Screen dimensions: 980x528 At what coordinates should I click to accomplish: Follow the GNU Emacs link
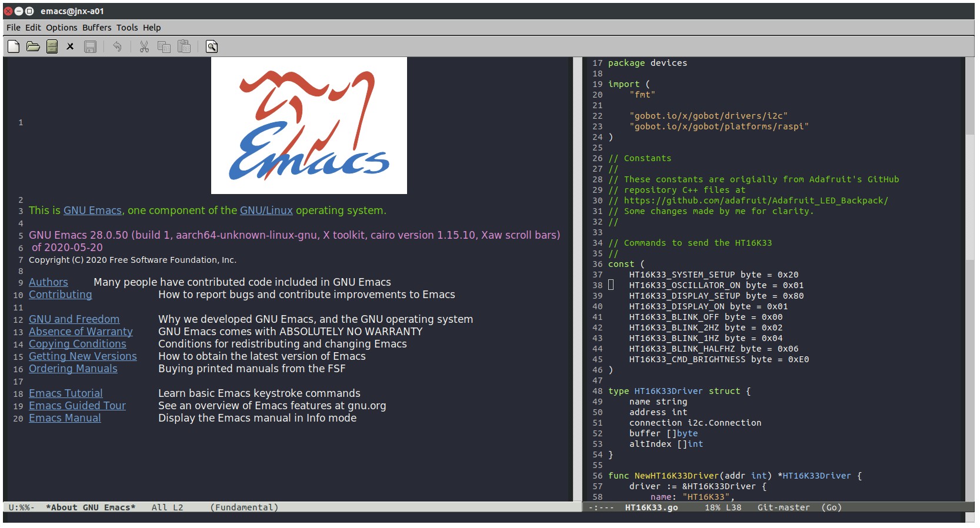coord(92,210)
